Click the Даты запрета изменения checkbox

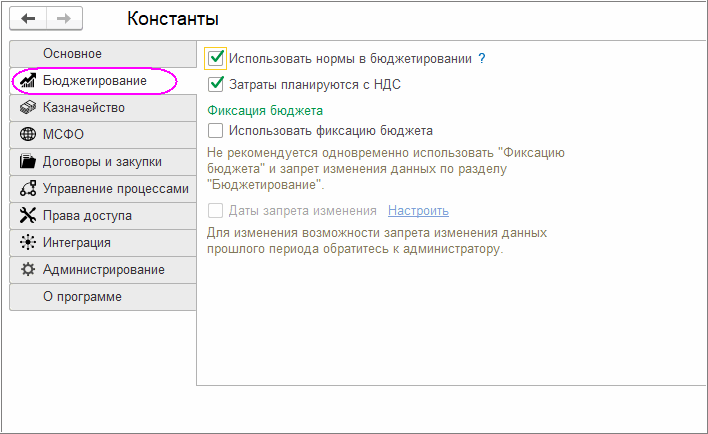pyautogui.click(x=216, y=211)
